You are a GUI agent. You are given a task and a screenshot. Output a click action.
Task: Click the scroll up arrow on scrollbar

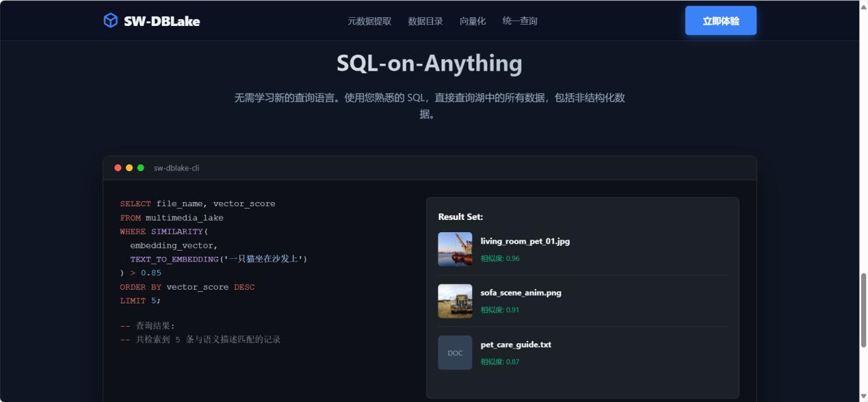(x=863, y=5)
